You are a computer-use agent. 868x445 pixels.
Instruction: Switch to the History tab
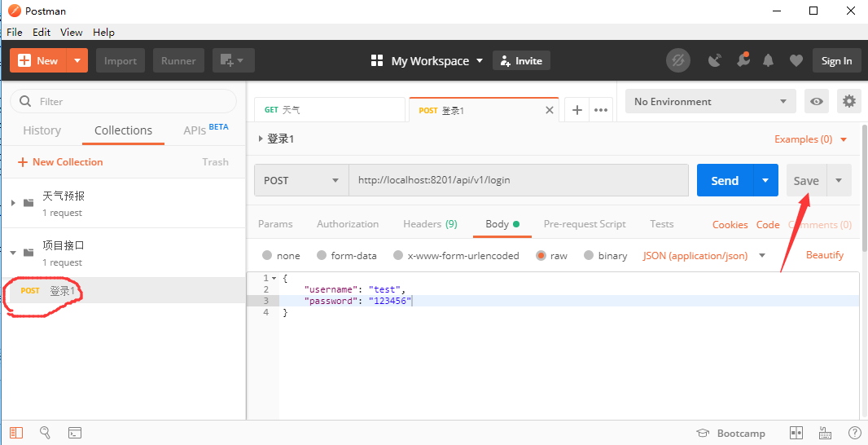point(42,130)
